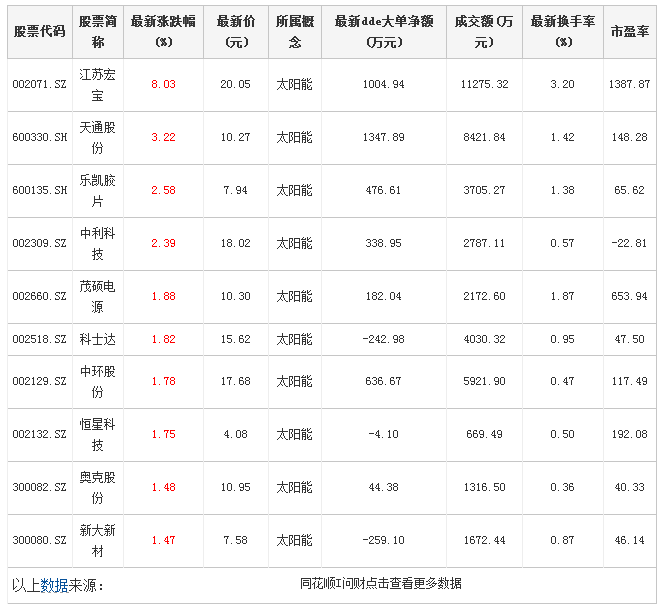The image size is (663, 609).
Task: Click 同花顺i问财点击查看更多数据 text
Action: [x=381, y=584]
